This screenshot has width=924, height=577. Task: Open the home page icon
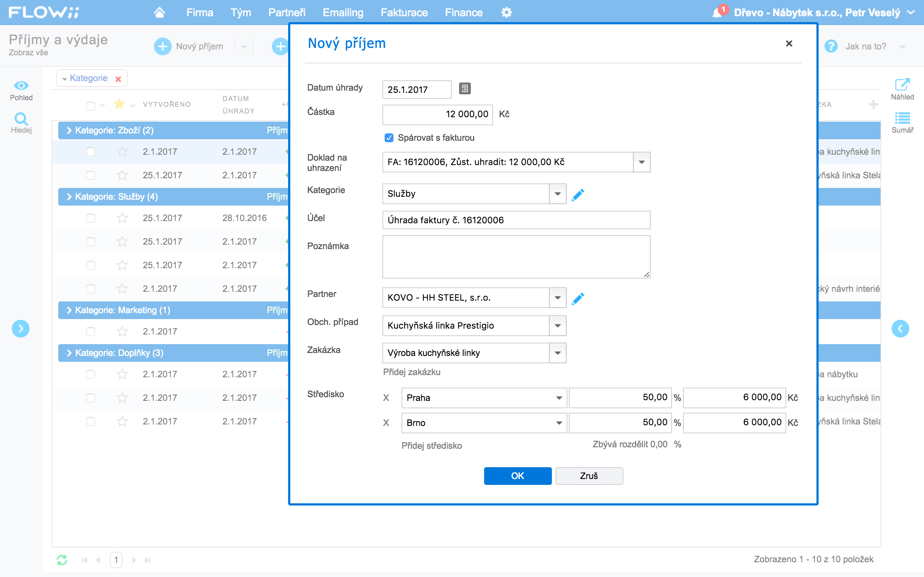(x=159, y=13)
